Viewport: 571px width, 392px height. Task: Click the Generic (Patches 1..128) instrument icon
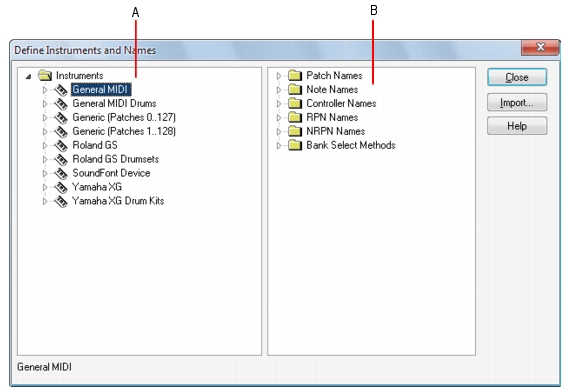point(61,132)
